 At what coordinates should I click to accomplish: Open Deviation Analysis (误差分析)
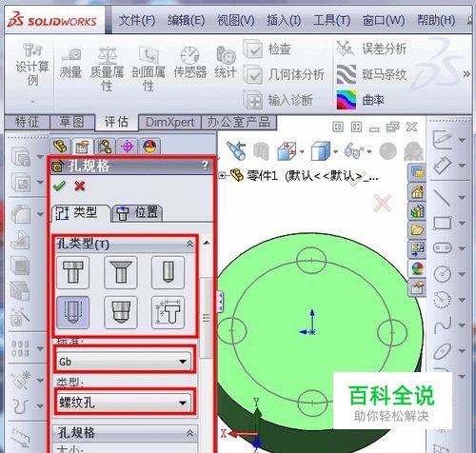point(371,49)
